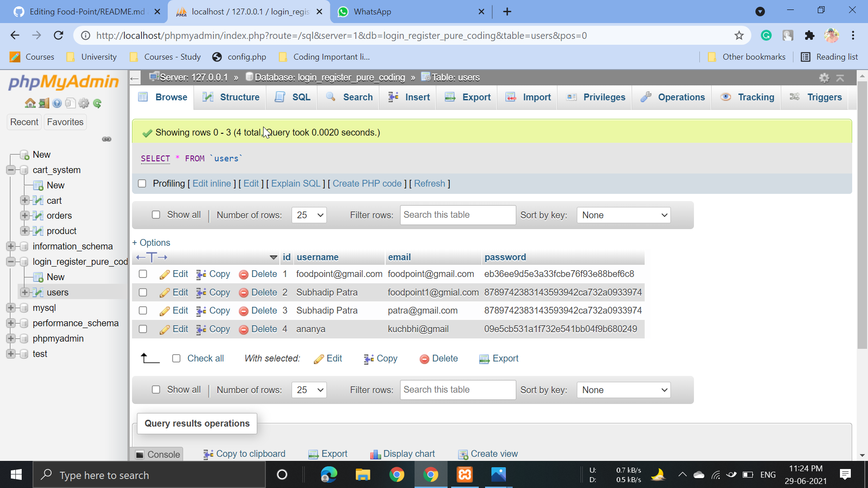
Task: Collapse cart_system database tree node
Action: tap(11, 170)
